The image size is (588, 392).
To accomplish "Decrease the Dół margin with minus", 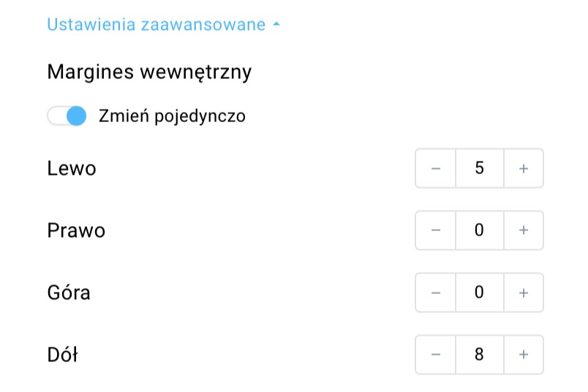I will coord(435,355).
